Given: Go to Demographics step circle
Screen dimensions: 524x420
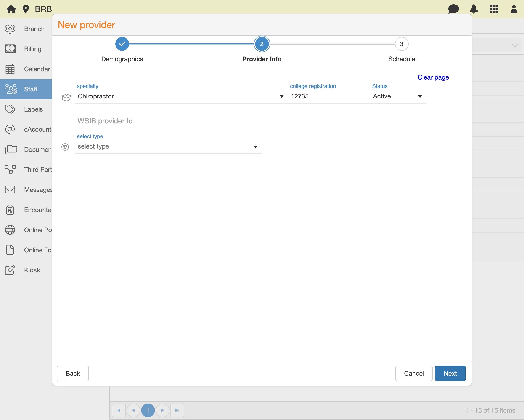Looking at the screenshot, I should click(122, 44).
